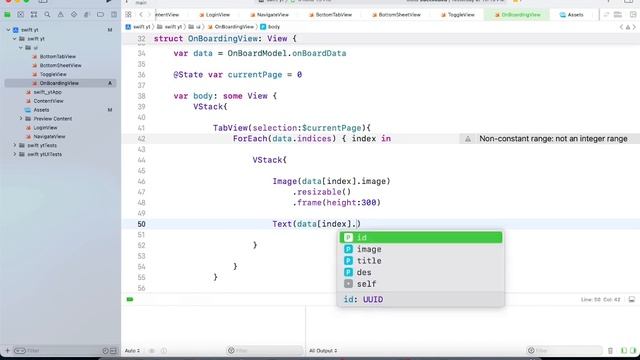Screen dimensions: 640x360
Task: Open the navigator filter options dropdown
Action: [x=20, y=351]
